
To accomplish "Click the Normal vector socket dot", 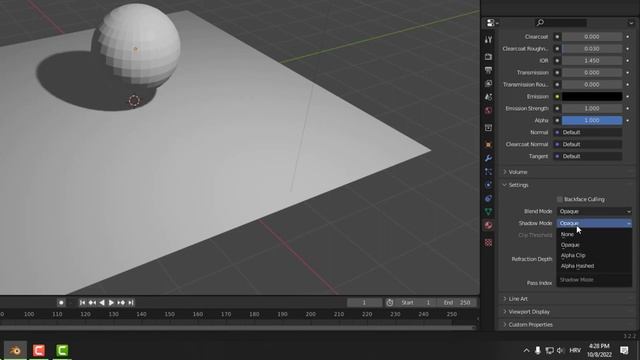I will (x=557, y=132).
